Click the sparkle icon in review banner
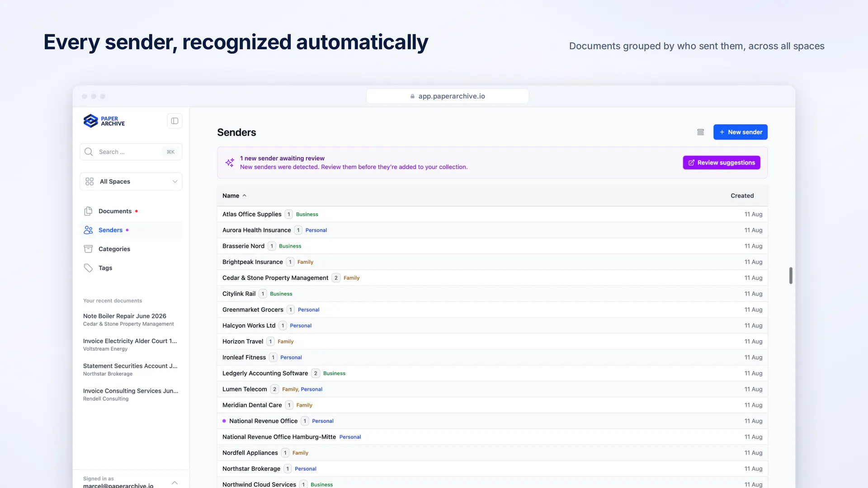Viewport: 868px width, 488px height. [x=230, y=162]
